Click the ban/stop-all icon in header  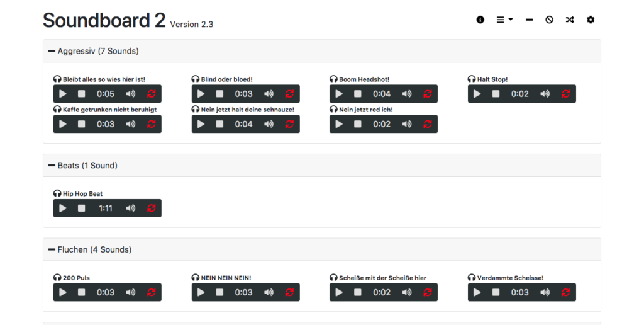coord(549,20)
